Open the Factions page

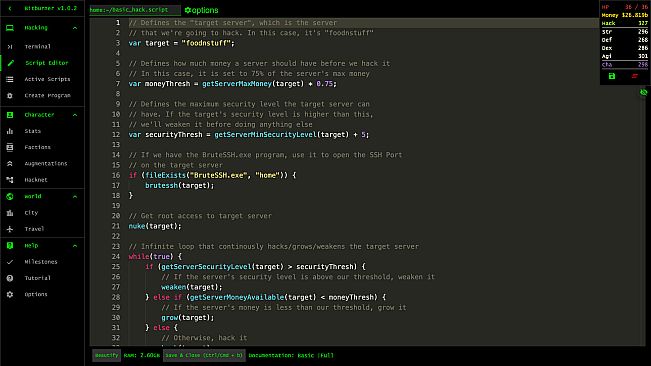tap(37, 147)
